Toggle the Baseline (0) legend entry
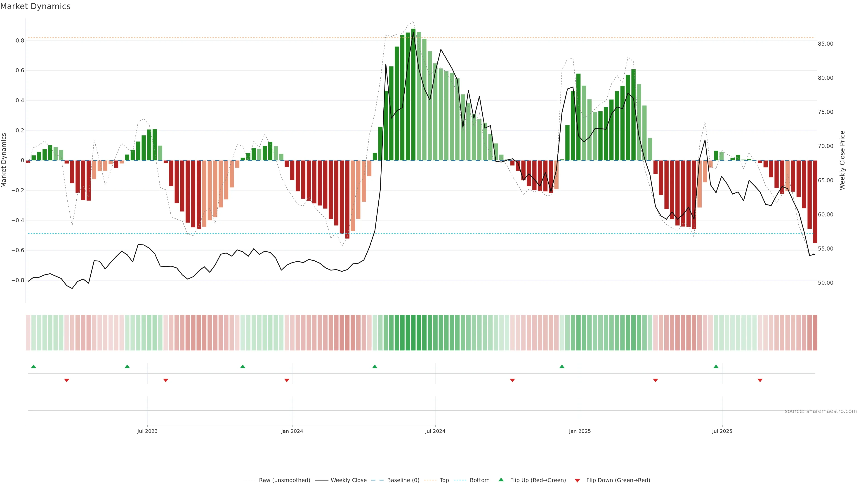 (x=403, y=480)
